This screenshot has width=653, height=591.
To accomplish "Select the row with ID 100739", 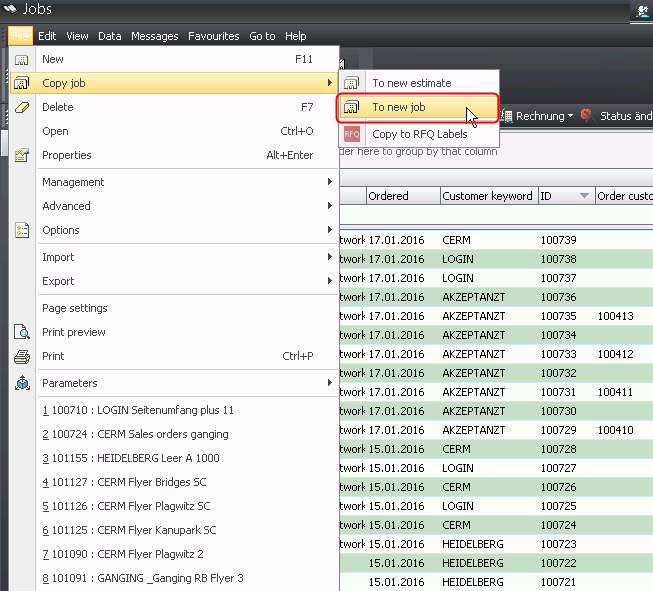I will pos(561,240).
